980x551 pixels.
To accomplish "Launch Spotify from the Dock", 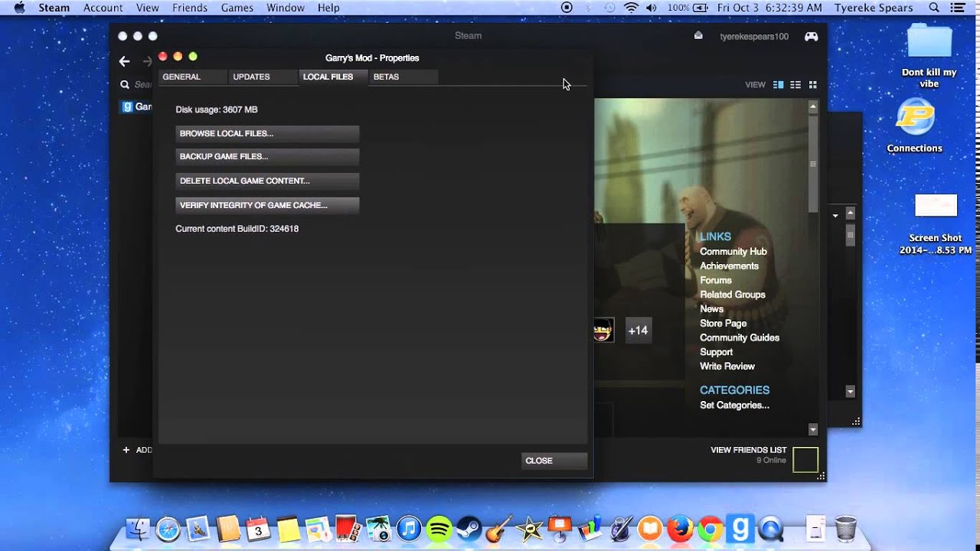I will [x=439, y=529].
